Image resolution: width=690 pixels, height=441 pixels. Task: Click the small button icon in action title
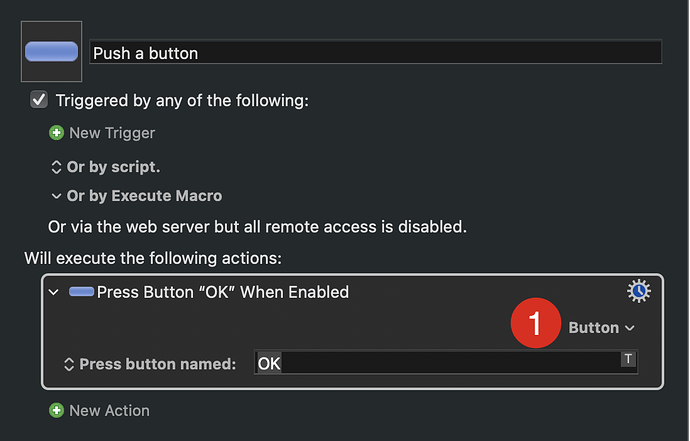(x=81, y=292)
